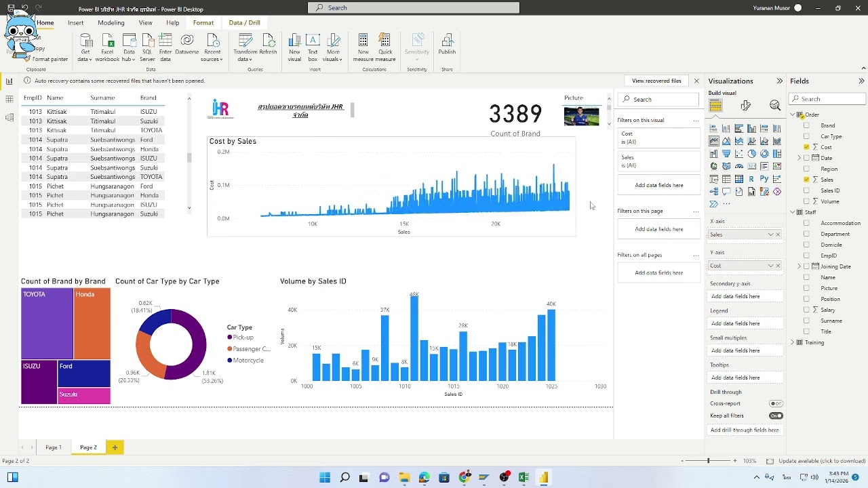Select the Q&A visual

(726, 192)
